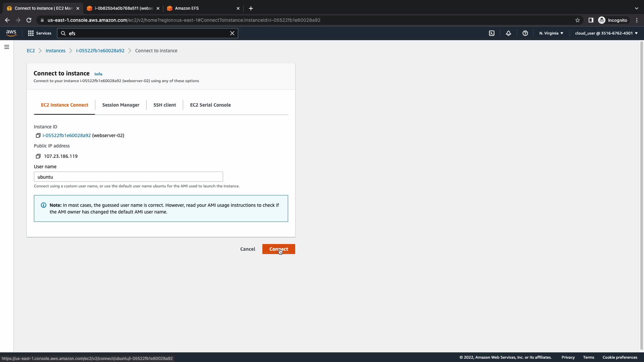
Task: Expand the cloud_user account dropdown
Action: click(x=606, y=33)
